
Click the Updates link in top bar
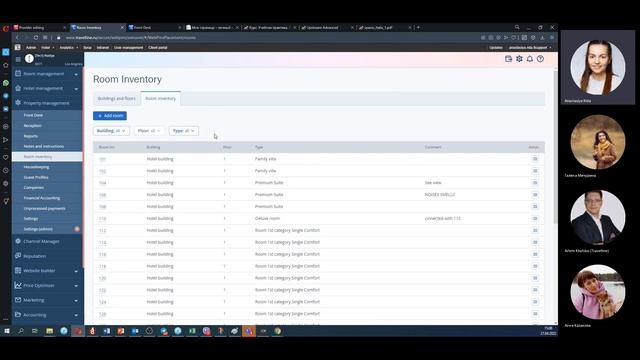pos(496,47)
